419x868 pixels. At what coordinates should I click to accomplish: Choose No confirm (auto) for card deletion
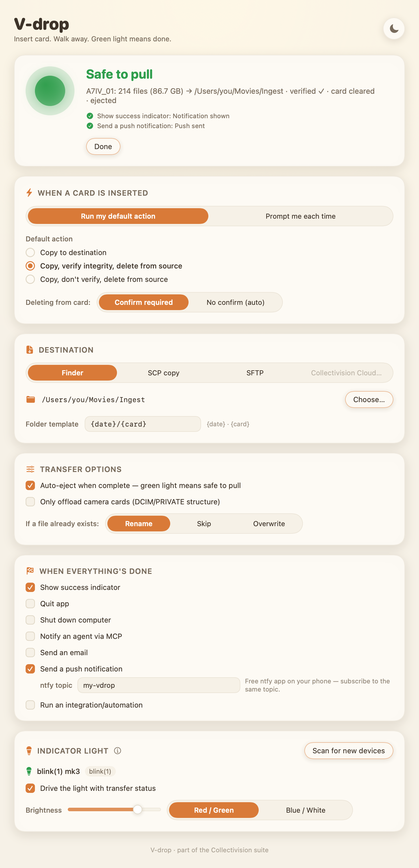tap(235, 302)
